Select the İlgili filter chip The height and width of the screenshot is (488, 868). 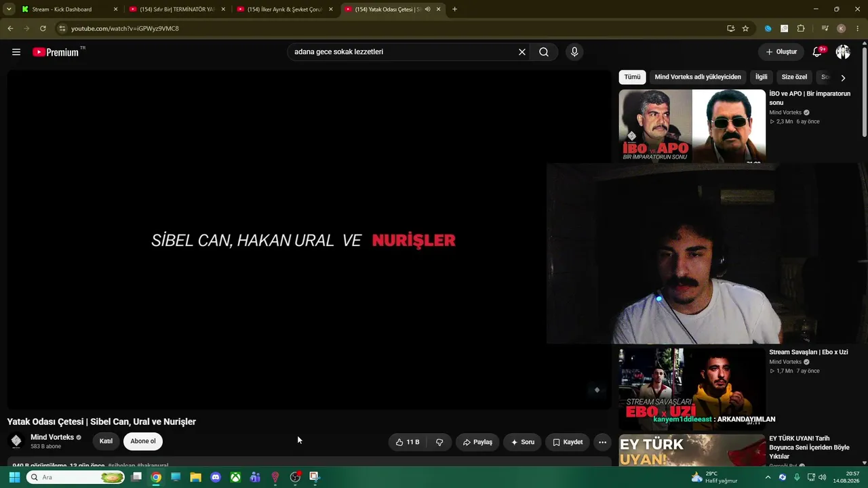(x=762, y=77)
